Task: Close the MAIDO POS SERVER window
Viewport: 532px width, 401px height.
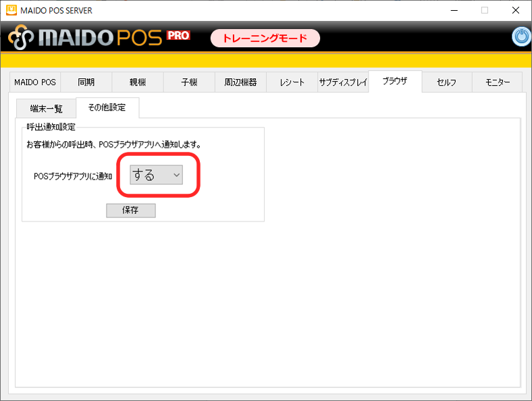Action: (x=516, y=10)
